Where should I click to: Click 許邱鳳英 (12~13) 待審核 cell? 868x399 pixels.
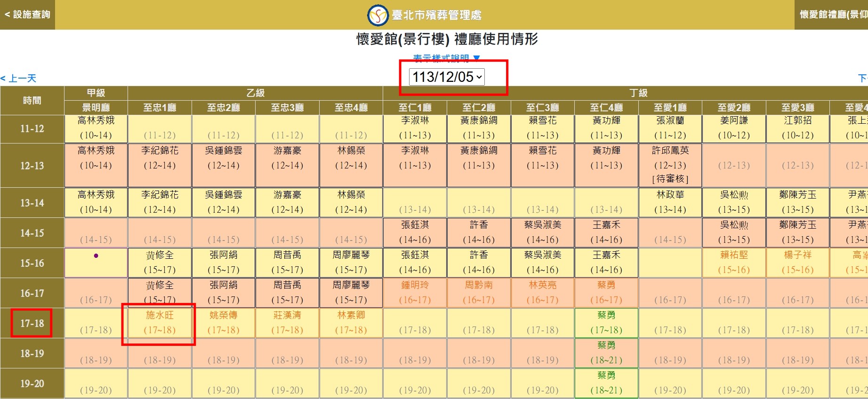670,165
